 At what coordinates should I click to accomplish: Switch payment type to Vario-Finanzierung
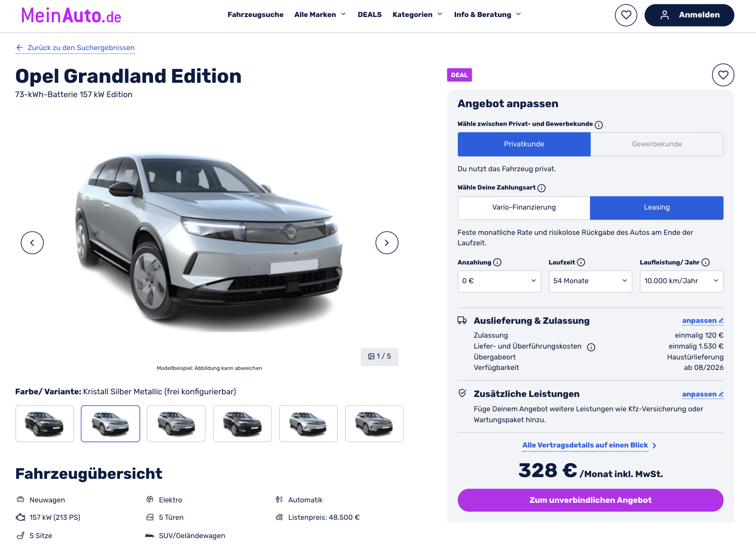click(x=524, y=207)
